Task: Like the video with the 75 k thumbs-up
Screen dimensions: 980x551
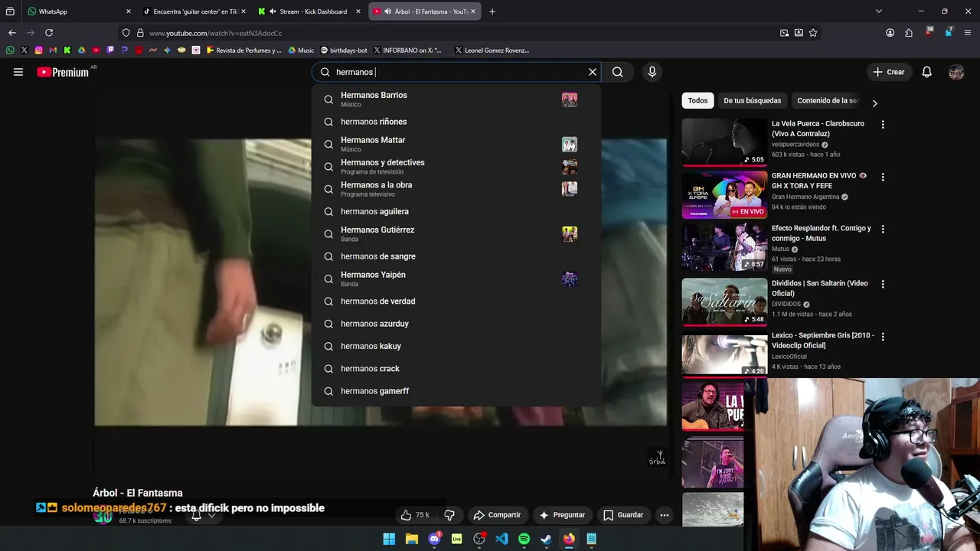Action: [416, 515]
